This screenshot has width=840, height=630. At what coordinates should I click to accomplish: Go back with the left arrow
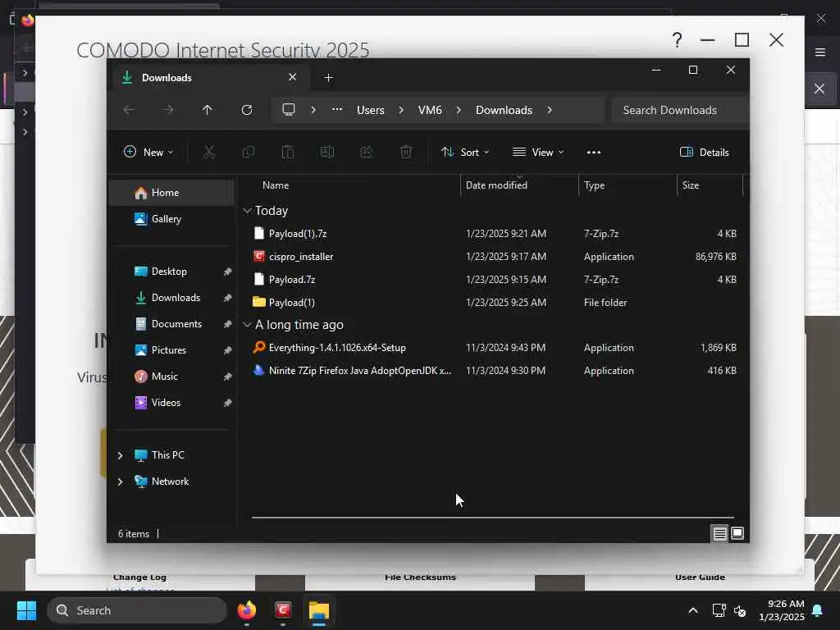pyautogui.click(x=129, y=110)
